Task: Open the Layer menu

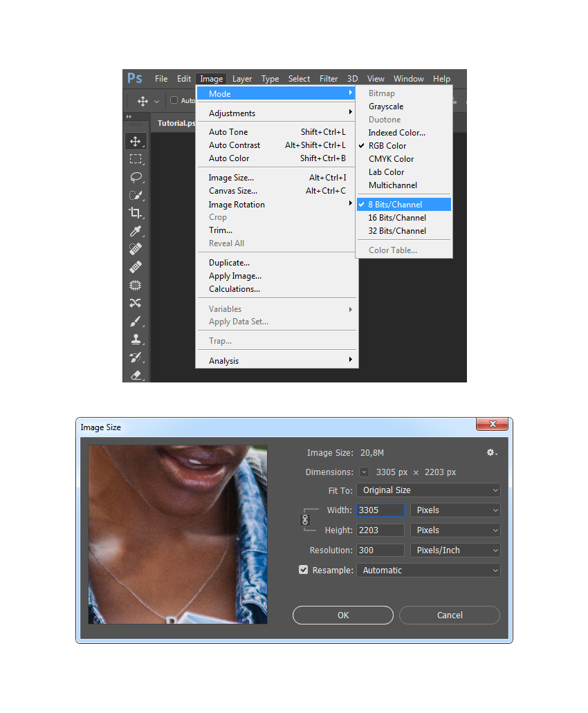Action: [x=242, y=79]
